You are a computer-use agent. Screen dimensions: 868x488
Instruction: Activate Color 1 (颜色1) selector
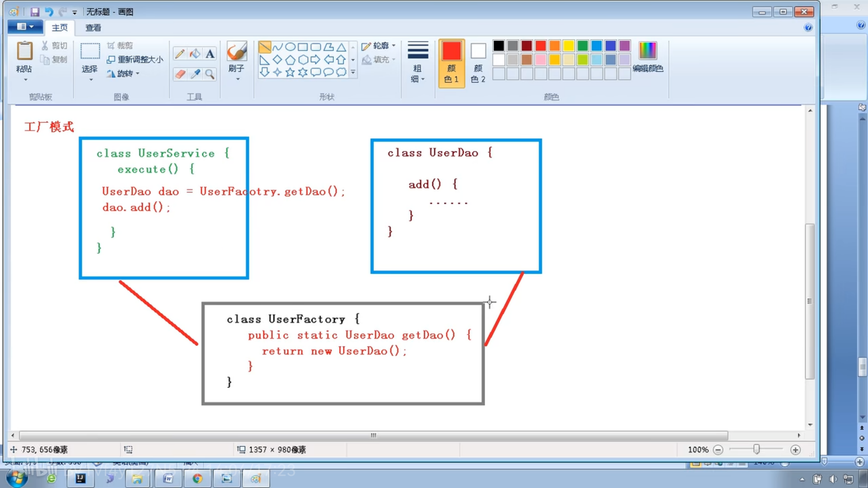451,62
